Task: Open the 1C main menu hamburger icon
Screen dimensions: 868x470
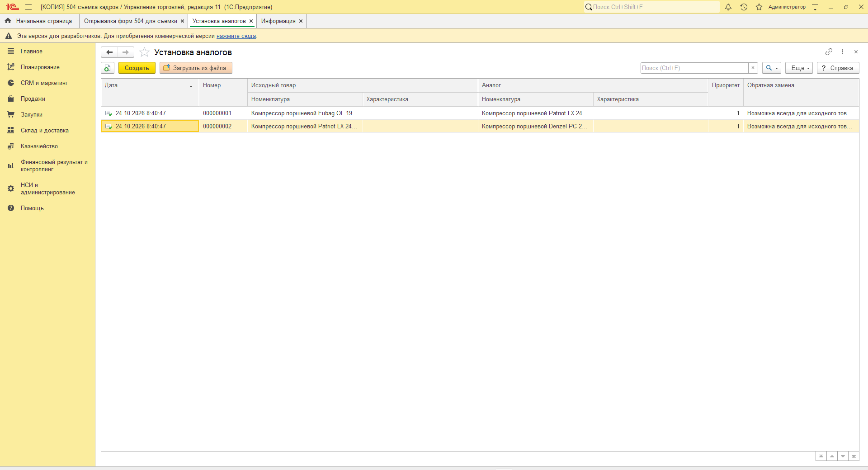Action: pos(28,7)
